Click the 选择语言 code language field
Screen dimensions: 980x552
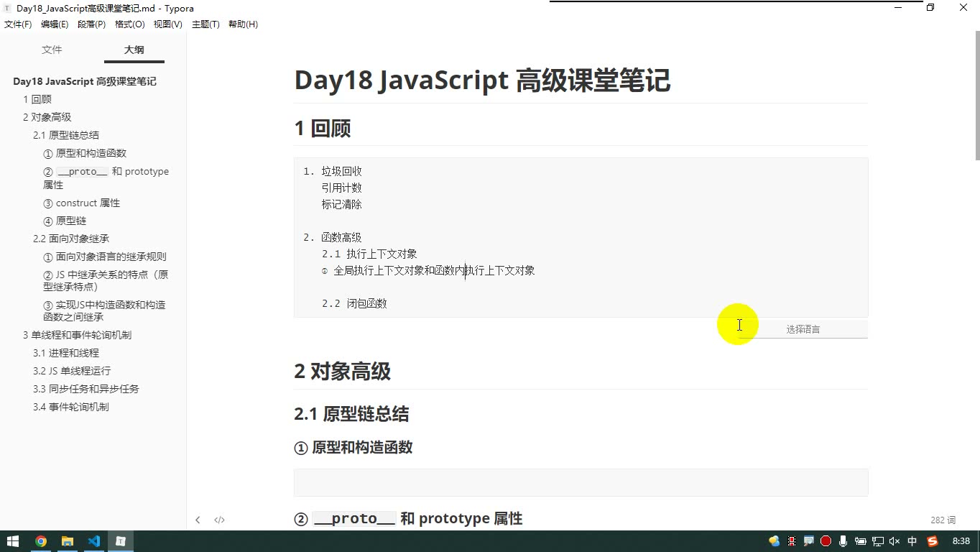point(803,329)
